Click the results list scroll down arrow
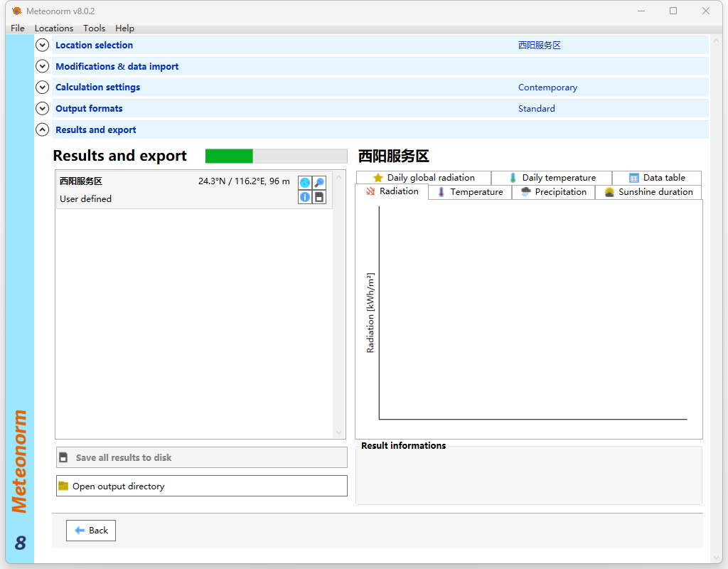The width and height of the screenshot is (728, 569). [x=339, y=432]
